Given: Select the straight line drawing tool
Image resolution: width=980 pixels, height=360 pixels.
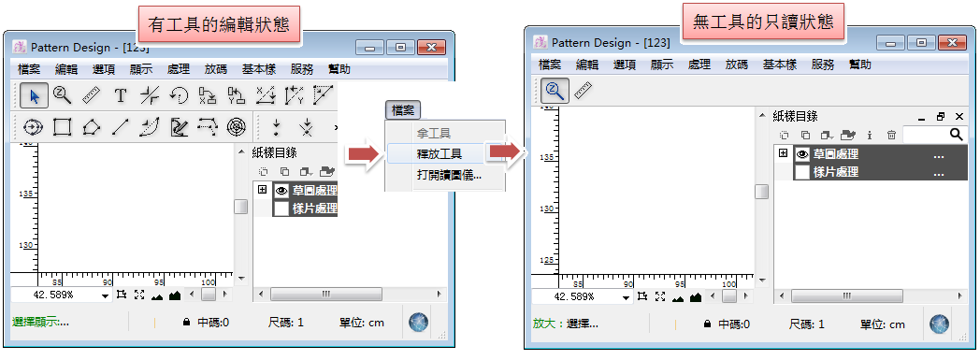Looking at the screenshot, I should coord(120,127).
